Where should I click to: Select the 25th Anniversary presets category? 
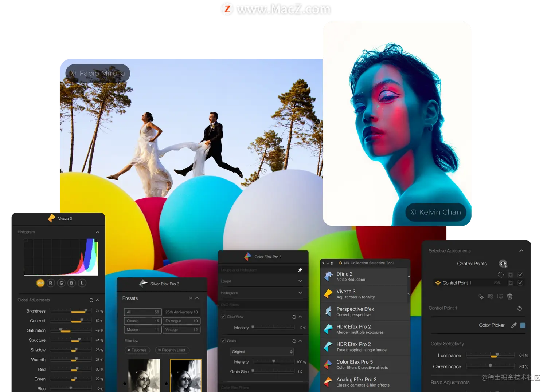point(181,312)
